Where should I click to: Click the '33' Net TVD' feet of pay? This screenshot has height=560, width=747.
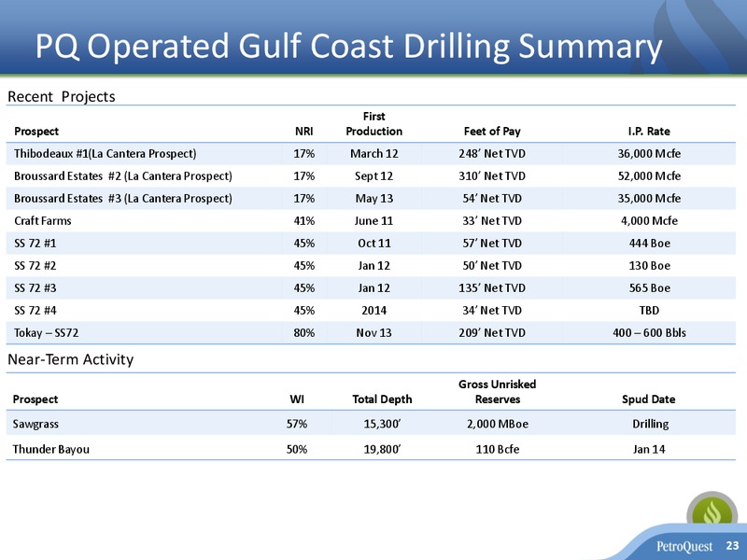pos(492,221)
